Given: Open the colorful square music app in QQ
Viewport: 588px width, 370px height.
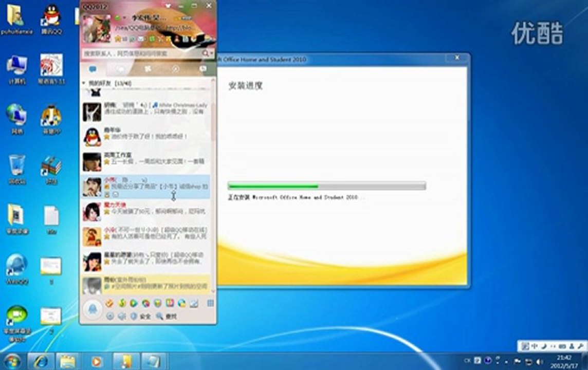Looking at the screenshot, I should coord(170,303).
